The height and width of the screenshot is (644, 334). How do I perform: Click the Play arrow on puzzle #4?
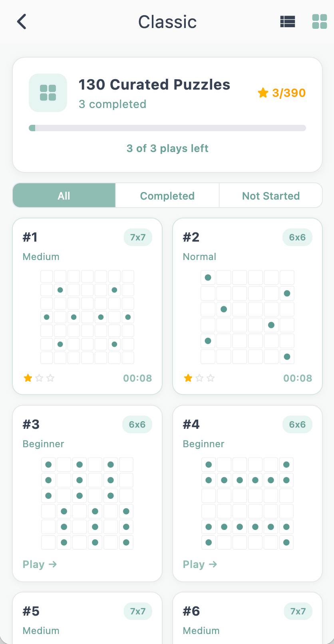pos(213,564)
